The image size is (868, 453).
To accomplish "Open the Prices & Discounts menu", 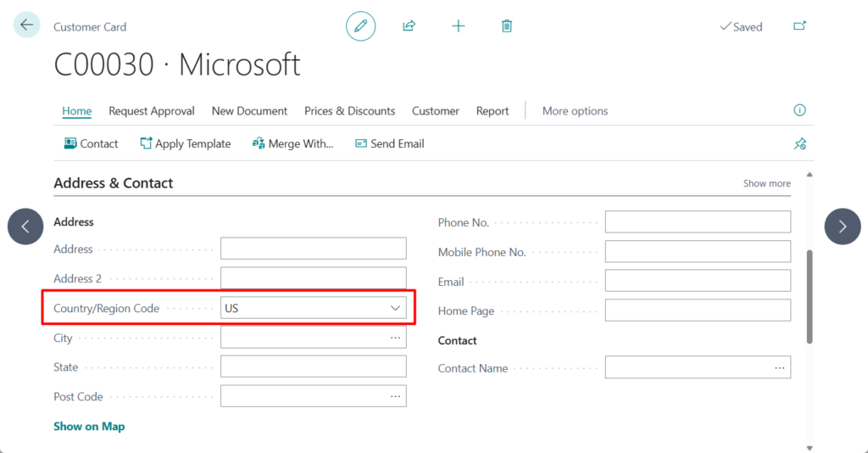I will tap(349, 111).
